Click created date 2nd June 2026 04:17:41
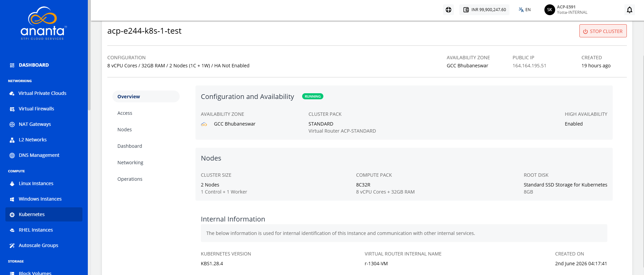Screen dimensions: 644x275 click(581, 264)
